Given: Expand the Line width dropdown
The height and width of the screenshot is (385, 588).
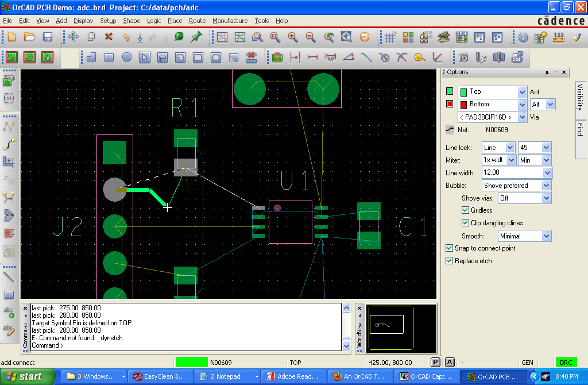Looking at the screenshot, I should coord(546,172).
